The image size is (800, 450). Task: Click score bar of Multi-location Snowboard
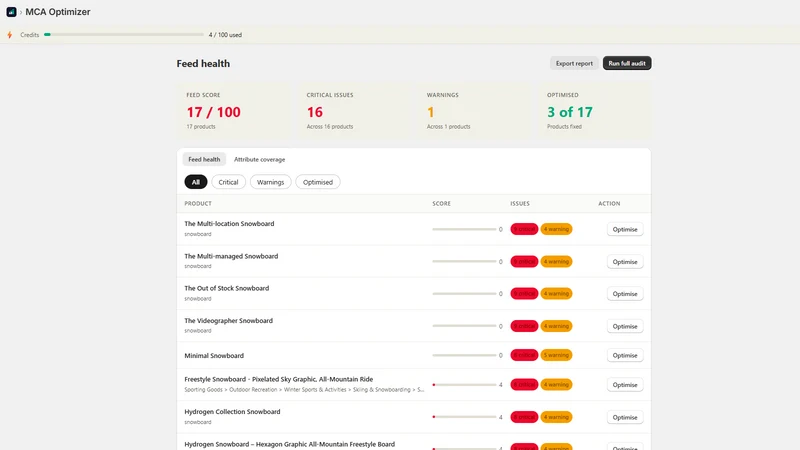click(464, 229)
